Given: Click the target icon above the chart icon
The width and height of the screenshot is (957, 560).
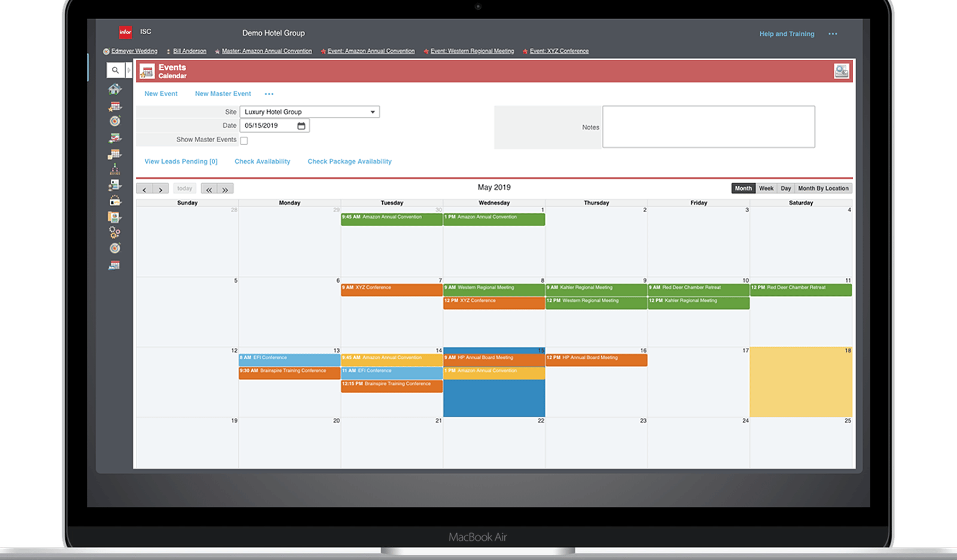Looking at the screenshot, I should (x=115, y=121).
